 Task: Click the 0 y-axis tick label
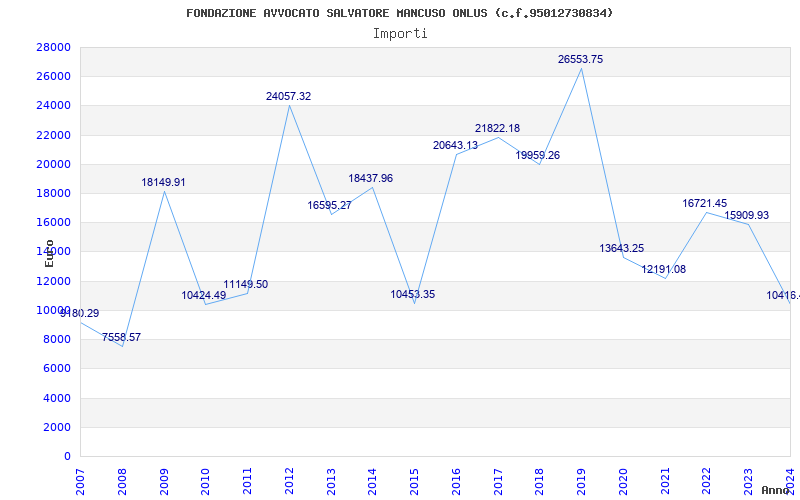[x=67, y=456]
